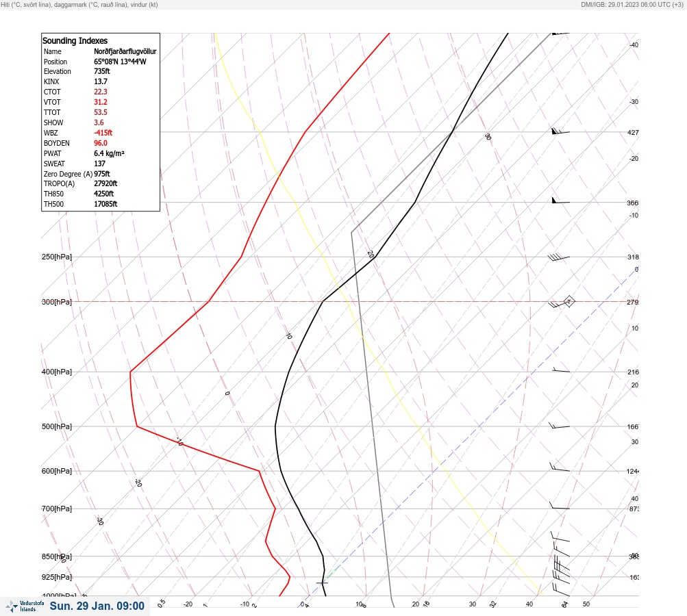Click the 'TROPO(A)' label
687x616 pixels.
point(59,183)
